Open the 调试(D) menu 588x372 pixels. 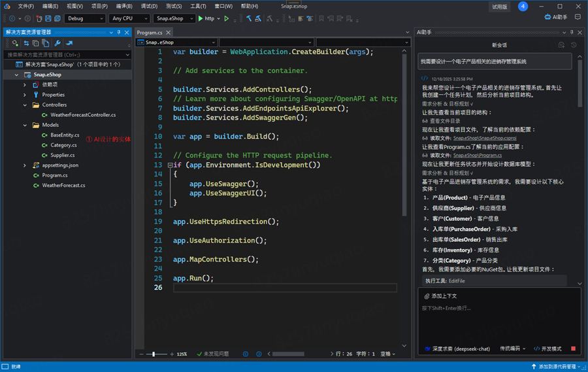(x=149, y=6)
